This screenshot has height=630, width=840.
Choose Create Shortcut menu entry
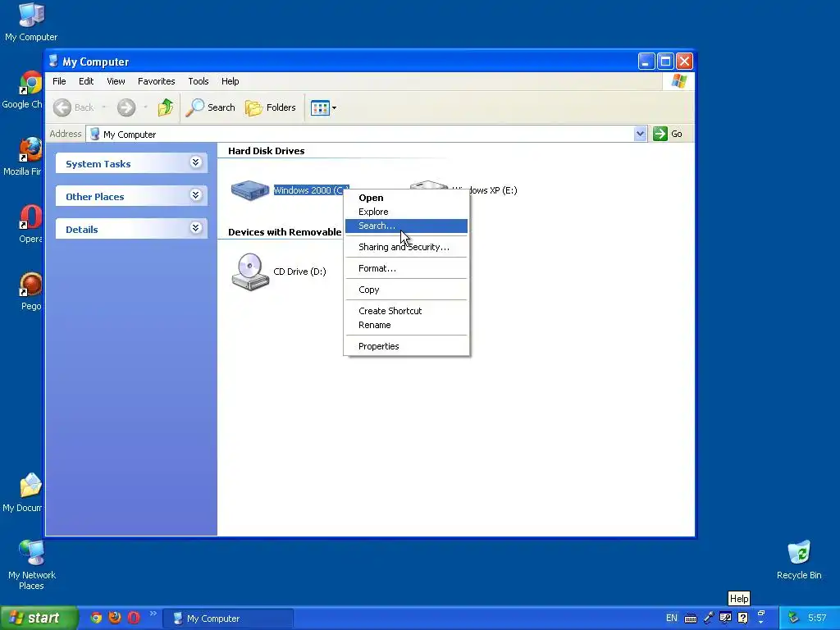(x=406, y=311)
